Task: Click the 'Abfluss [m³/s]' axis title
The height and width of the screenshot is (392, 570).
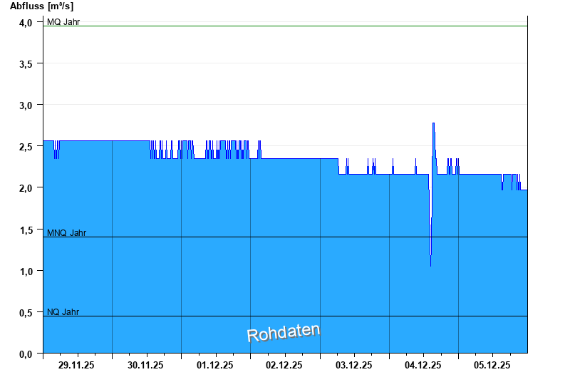Action: coord(41,6)
